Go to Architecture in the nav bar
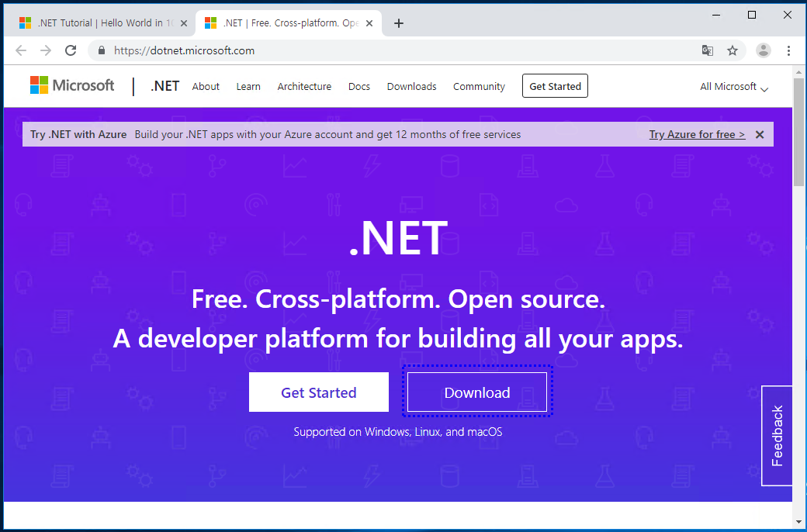807x532 pixels. pos(304,86)
